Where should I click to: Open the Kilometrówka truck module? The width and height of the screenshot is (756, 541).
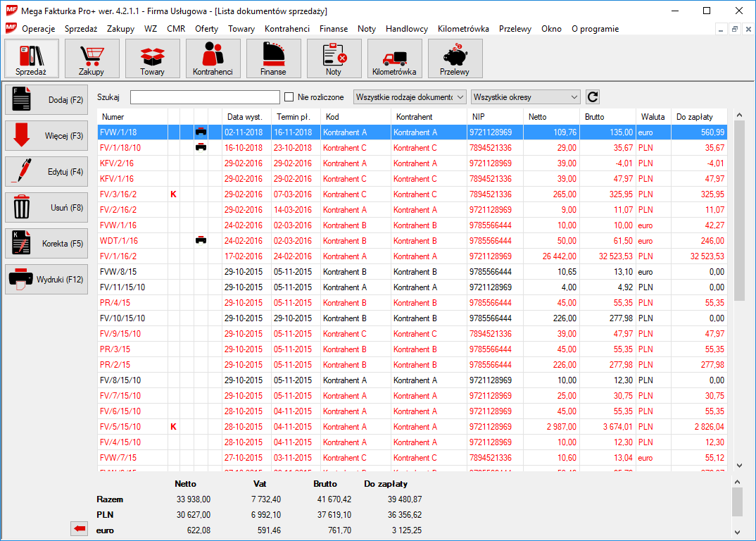394,58
